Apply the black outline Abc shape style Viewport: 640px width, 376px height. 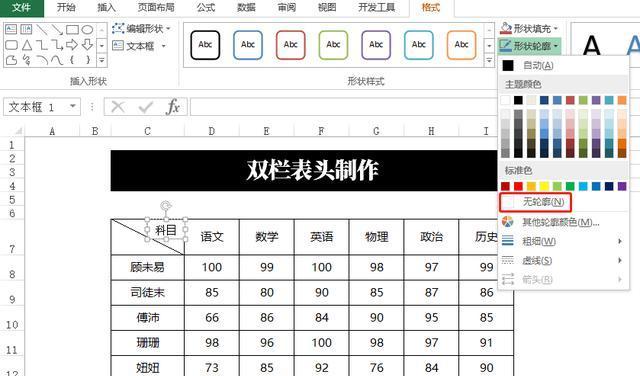(x=205, y=45)
